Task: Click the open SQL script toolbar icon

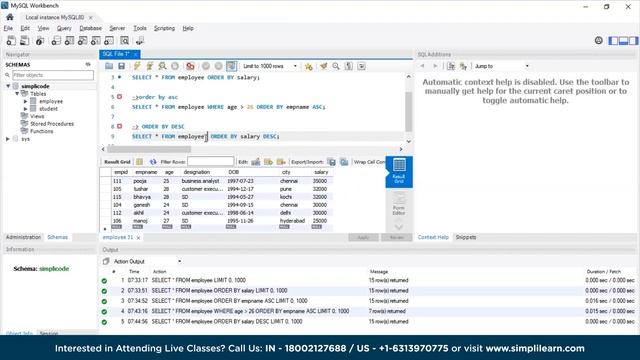Action: click(24, 41)
